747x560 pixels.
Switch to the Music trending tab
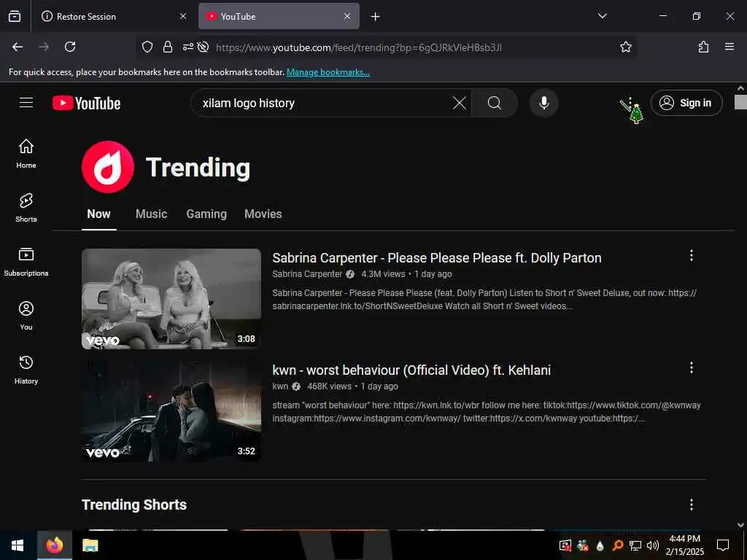point(152,214)
